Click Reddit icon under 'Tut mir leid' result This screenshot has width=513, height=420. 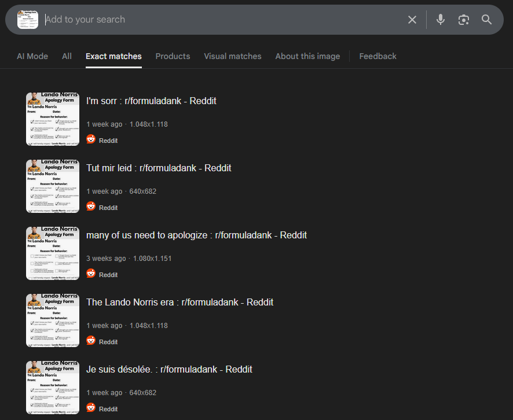pos(91,207)
